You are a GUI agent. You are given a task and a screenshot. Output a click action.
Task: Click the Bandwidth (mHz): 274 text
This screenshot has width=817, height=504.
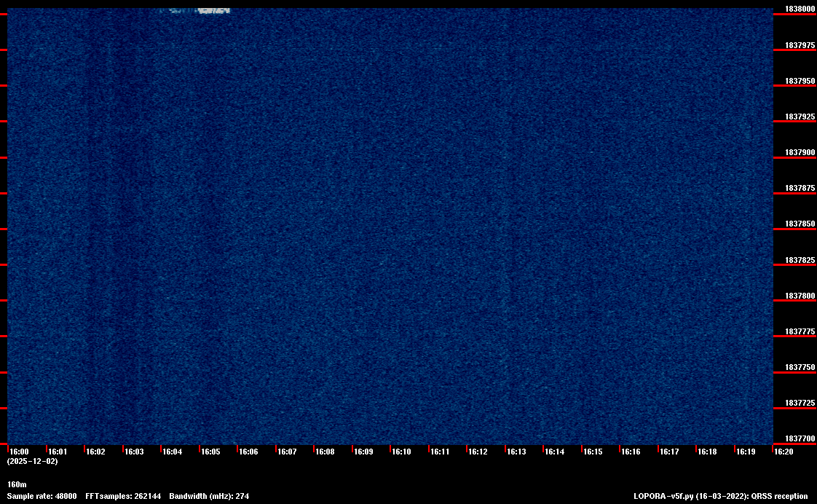(x=209, y=496)
